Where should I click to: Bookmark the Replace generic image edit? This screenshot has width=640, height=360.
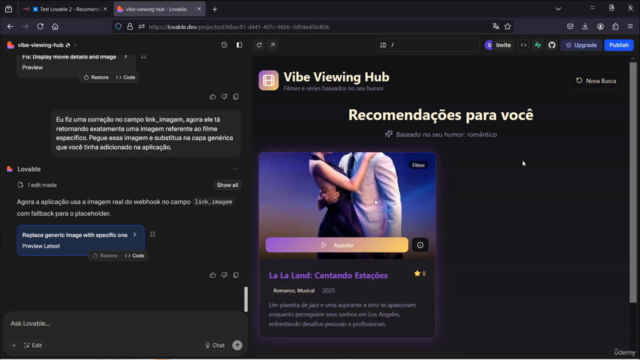click(x=152, y=234)
